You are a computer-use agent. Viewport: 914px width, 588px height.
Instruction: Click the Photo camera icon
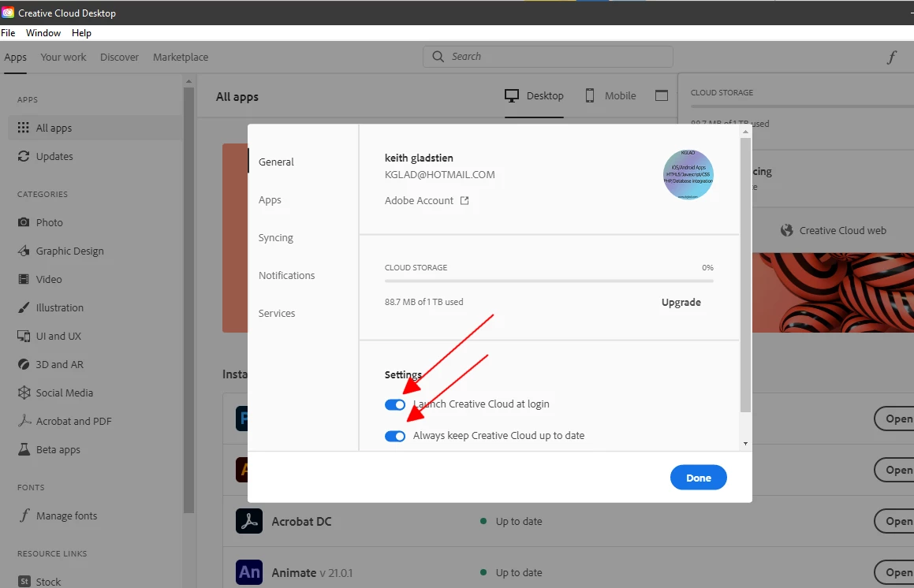point(24,222)
